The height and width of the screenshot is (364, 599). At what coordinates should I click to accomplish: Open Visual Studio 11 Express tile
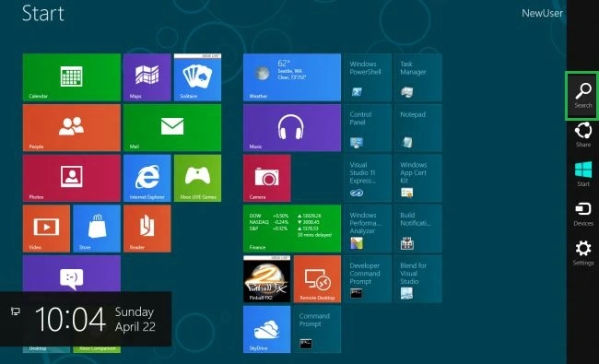(368, 178)
